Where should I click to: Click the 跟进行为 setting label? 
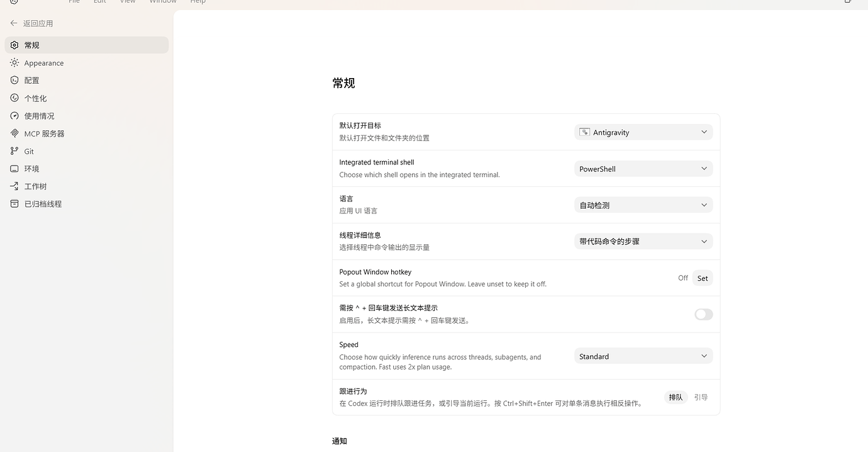point(353,391)
